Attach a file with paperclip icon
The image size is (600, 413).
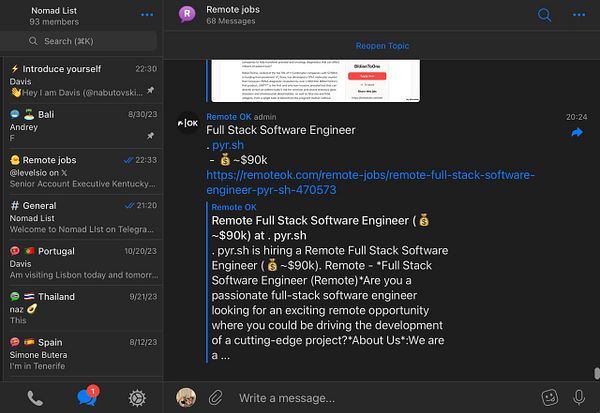pos(216,398)
